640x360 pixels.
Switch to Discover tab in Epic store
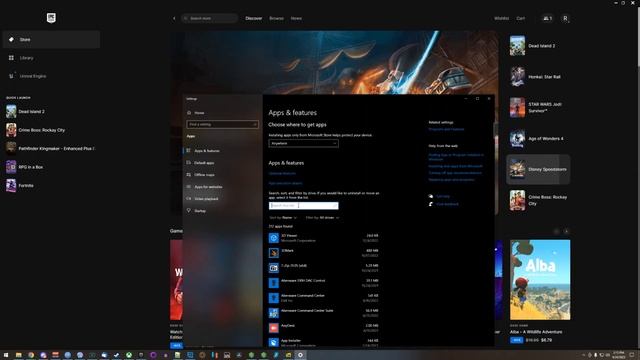(x=253, y=18)
